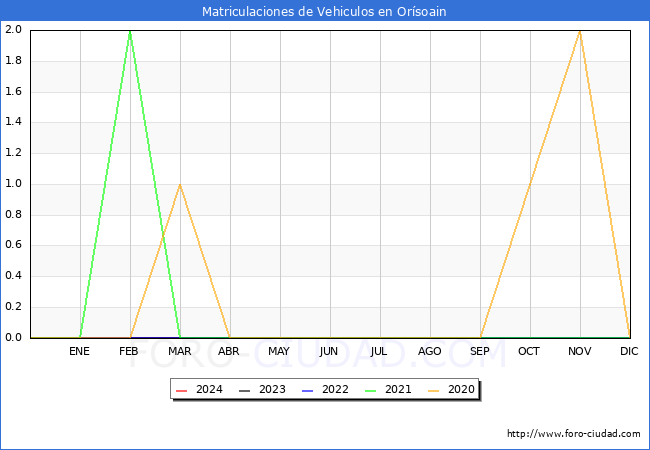Click the DIC month axis label
Viewport: 650px width, 450px height.
[629, 351]
